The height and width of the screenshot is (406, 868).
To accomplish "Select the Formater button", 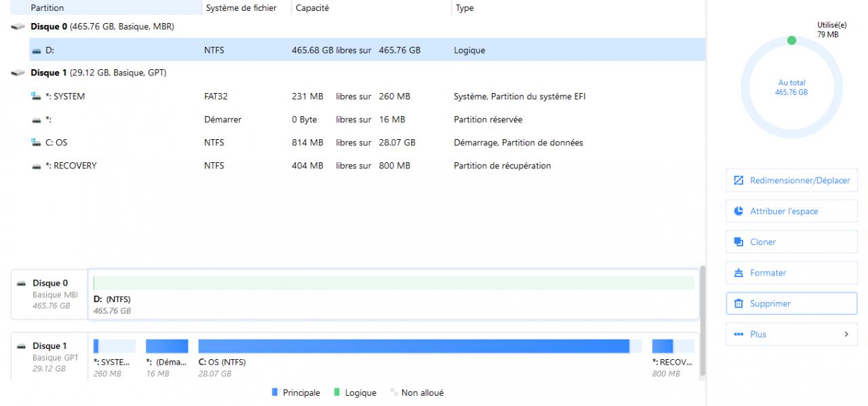I will point(791,273).
